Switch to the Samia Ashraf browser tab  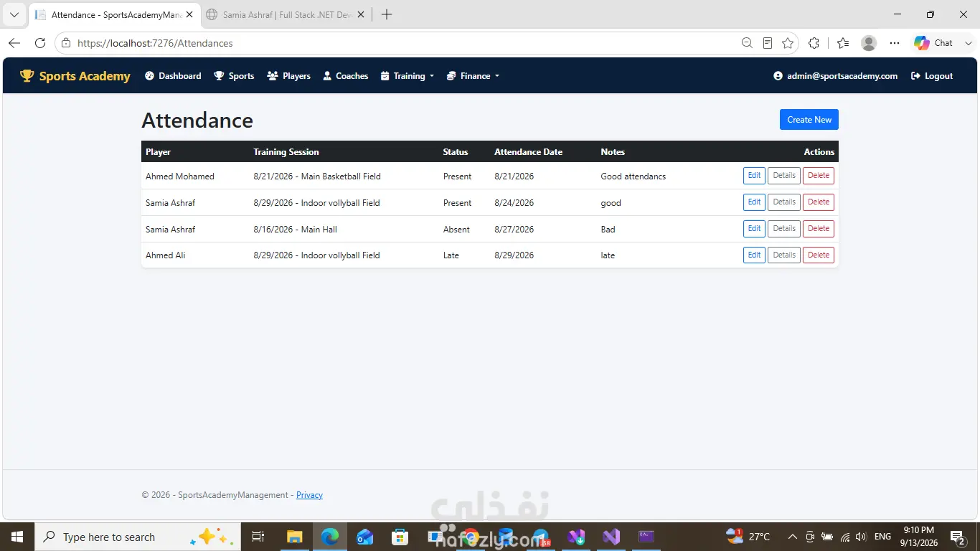[x=285, y=14]
